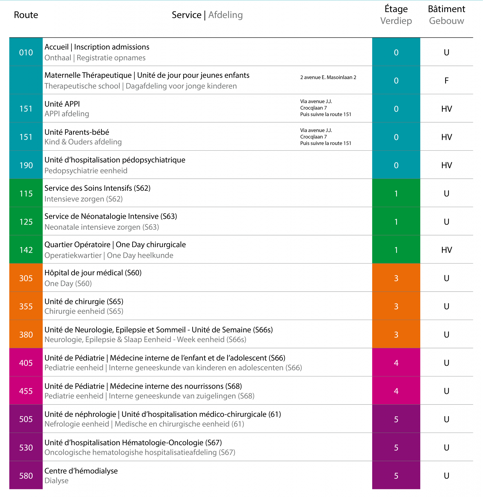The height and width of the screenshot is (497, 492).
Task: Select Unité d'hospitalisation Hématologie-Oncologie (S67)
Action: [x=133, y=443]
